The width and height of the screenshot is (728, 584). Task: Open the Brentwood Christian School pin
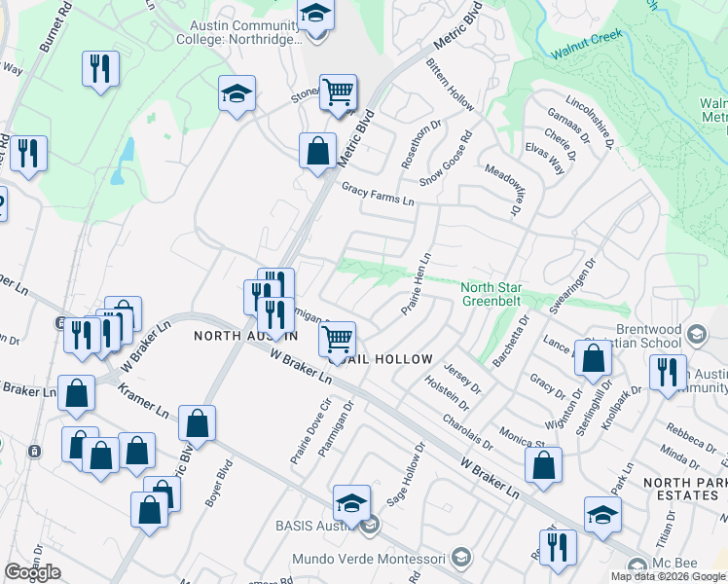698,334
